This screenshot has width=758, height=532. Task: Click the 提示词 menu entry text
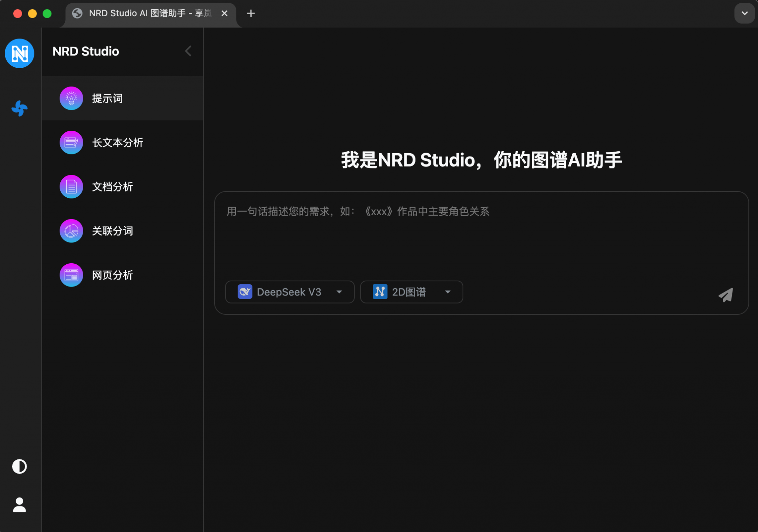pyautogui.click(x=107, y=98)
